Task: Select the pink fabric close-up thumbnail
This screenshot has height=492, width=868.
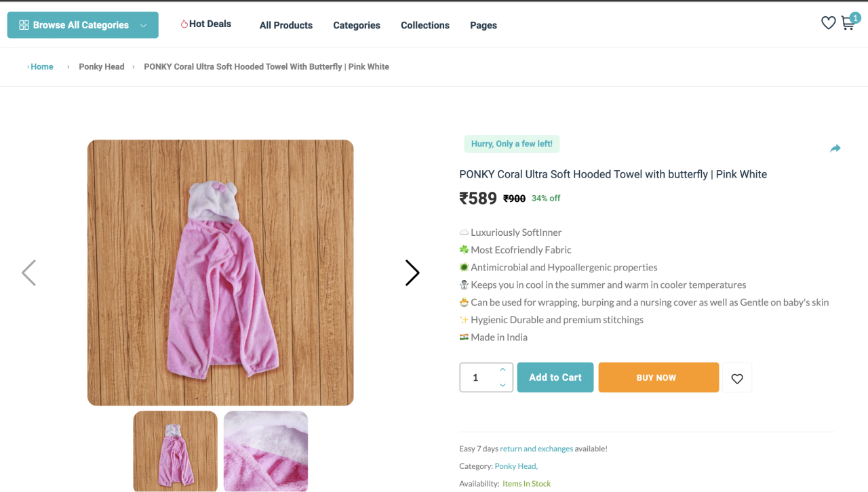Action: [266, 451]
